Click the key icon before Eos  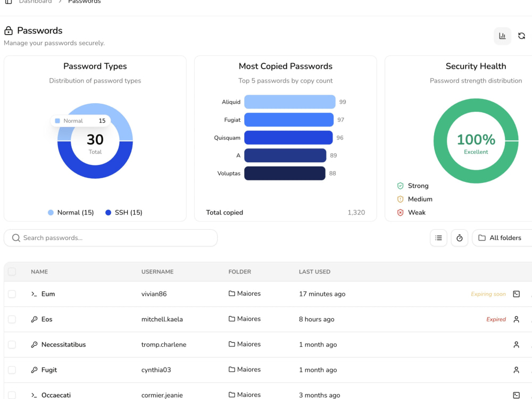coord(34,319)
